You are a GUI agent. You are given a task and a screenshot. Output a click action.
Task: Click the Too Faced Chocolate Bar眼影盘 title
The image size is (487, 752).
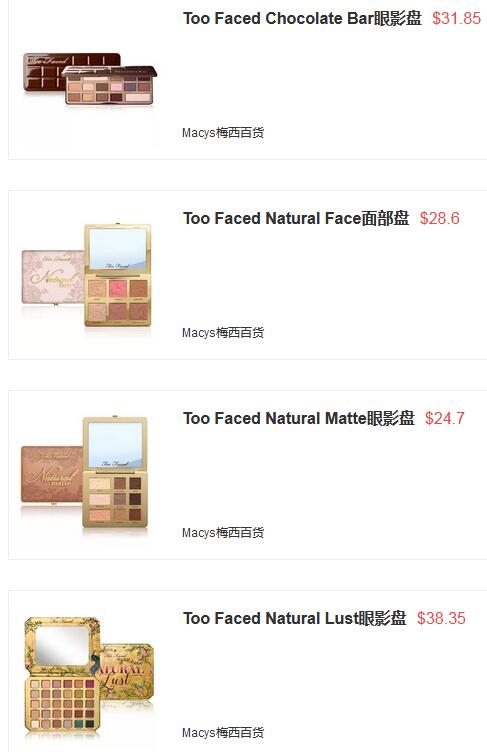point(302,19)
